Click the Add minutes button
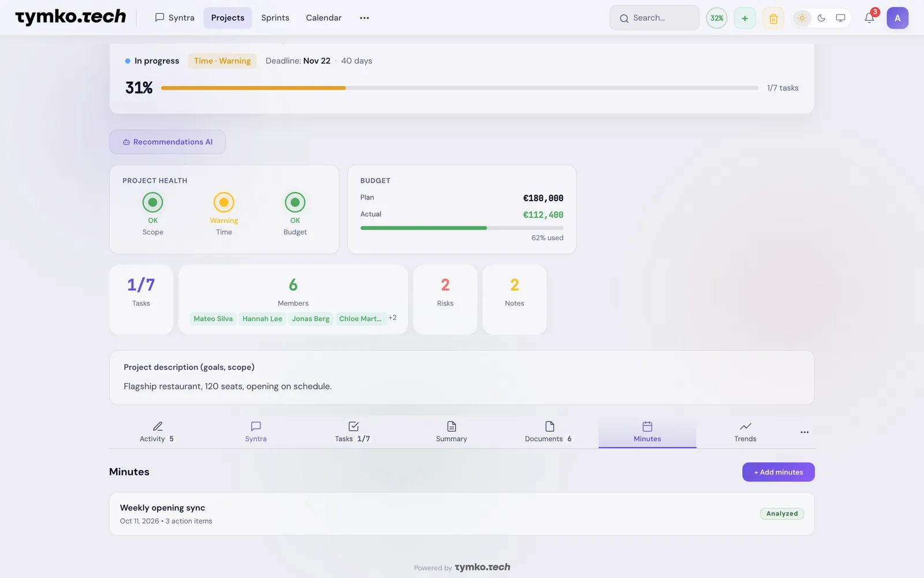Screen dimensions: 924x578 (x=778, y=472)
